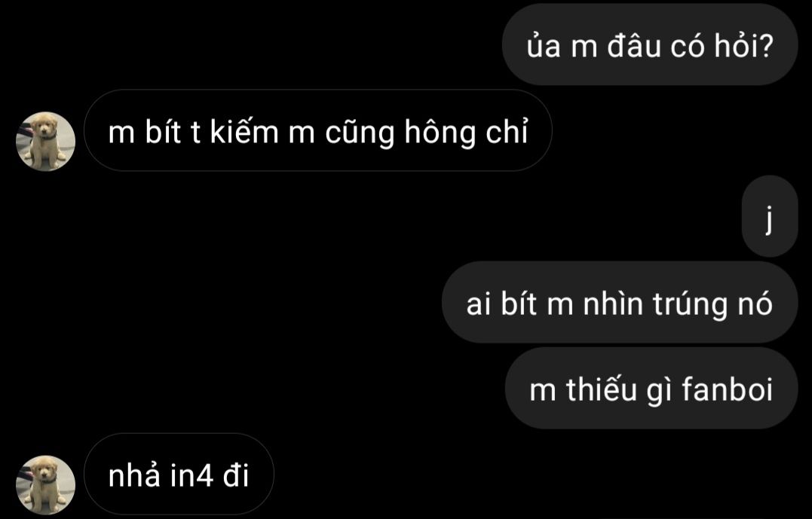Click the word 'hông' in the received message

pyautogui.click(x=440, y=133)
